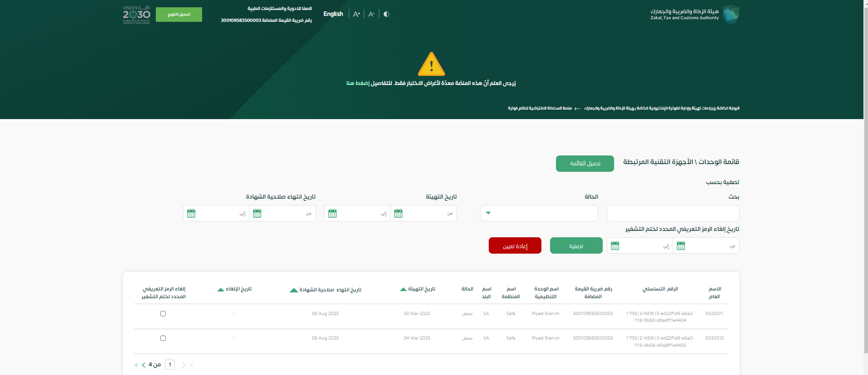The height and width of the screenshot is (375, 868).
Task: Toggle high contrast mode icon
Action: 387,14
